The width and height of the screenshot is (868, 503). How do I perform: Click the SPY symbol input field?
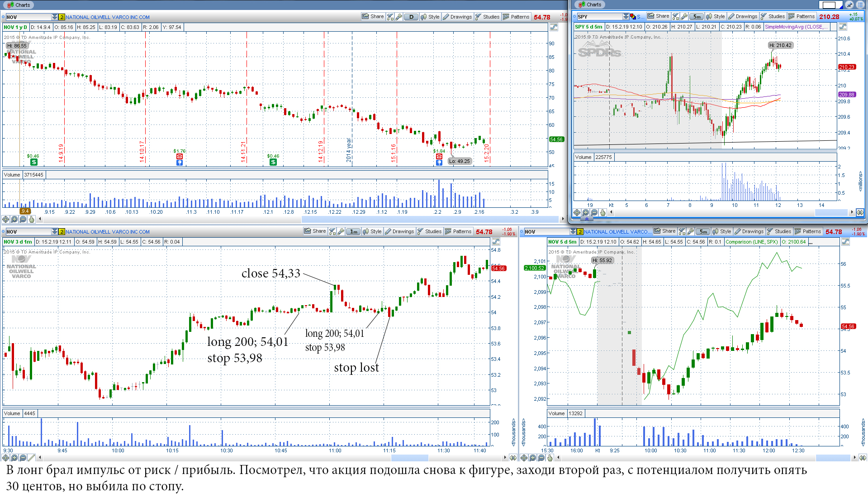click(x=600, y=17)
